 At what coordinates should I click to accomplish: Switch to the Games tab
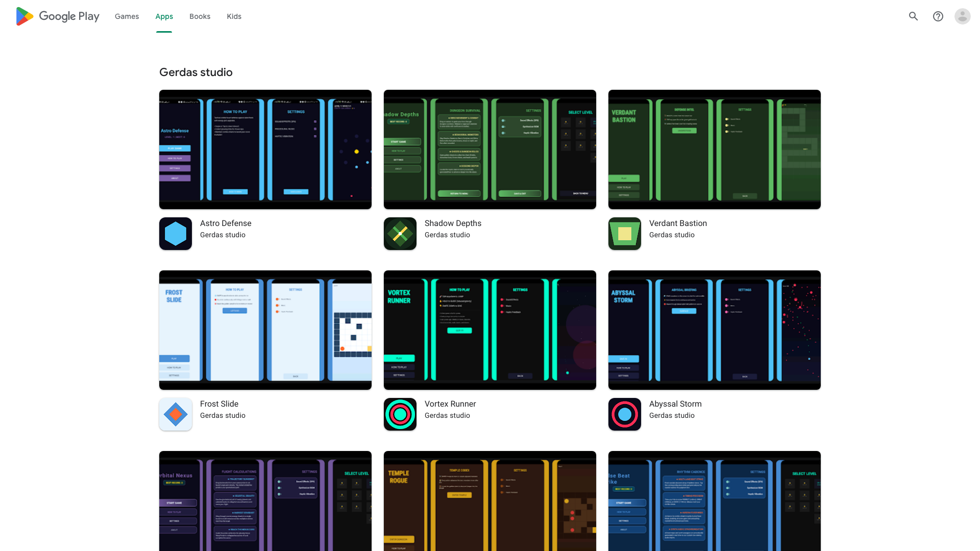(x=127, y=16)
